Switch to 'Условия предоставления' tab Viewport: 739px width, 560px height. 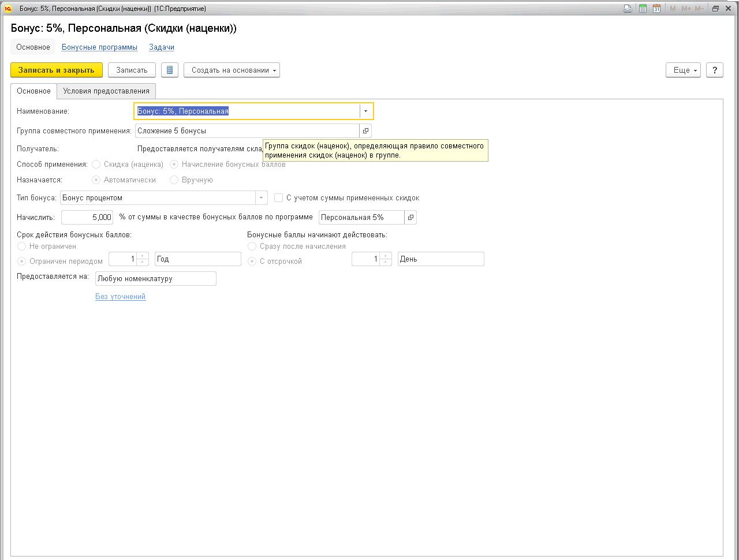[x=106, y=91]
